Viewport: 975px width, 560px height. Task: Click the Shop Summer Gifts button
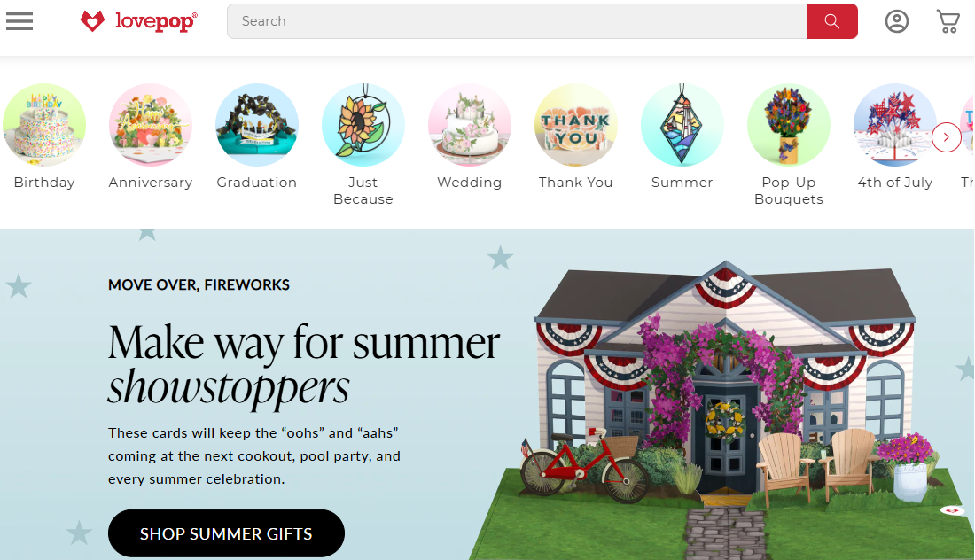(x=226, y=533)
